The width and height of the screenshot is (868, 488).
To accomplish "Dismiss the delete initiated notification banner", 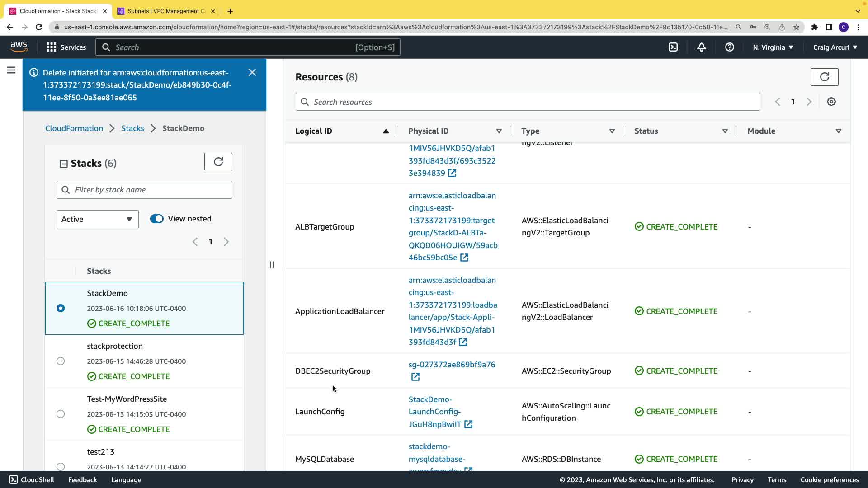I will [x=252, y=72].
